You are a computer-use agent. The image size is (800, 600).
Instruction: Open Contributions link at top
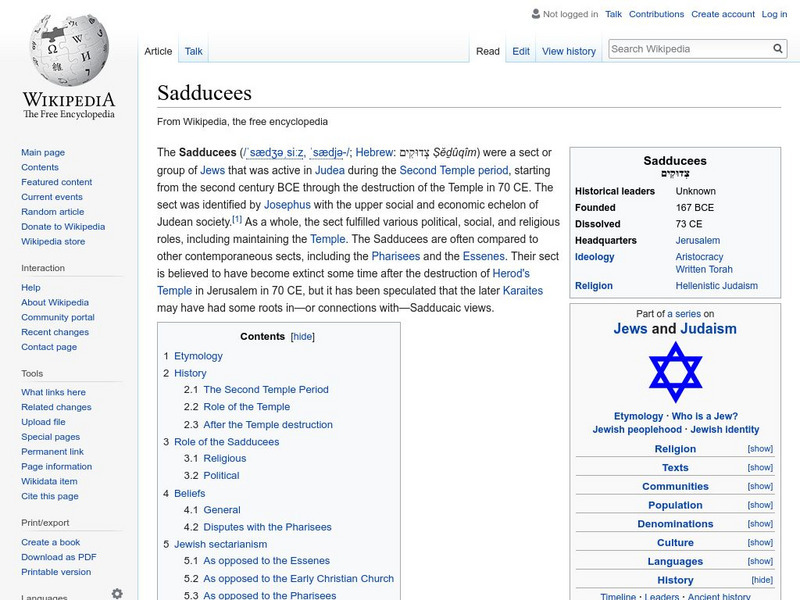coord(656,14)
